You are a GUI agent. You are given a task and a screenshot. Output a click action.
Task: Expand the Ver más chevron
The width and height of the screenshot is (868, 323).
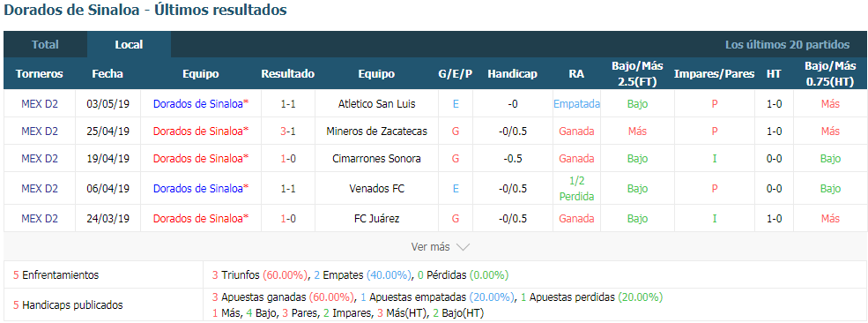coord(463,247)
